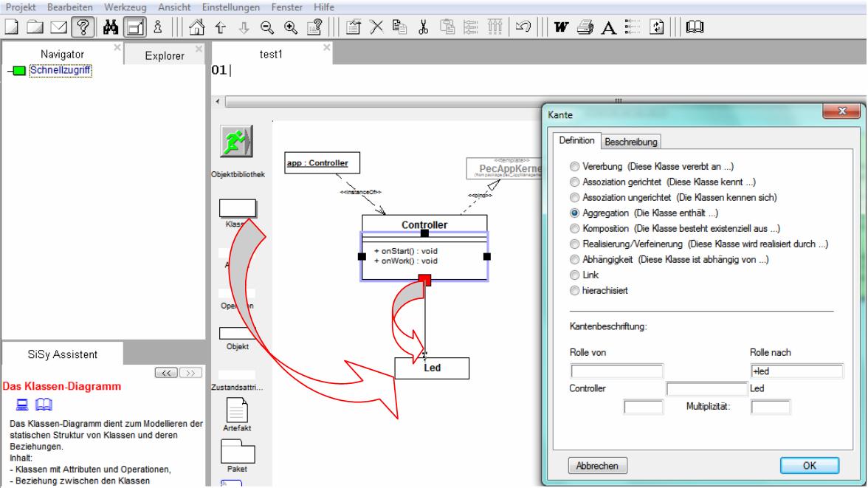
Task: Go back with the << assistant button
Action: pyautogui.click(x=165, y=372)
